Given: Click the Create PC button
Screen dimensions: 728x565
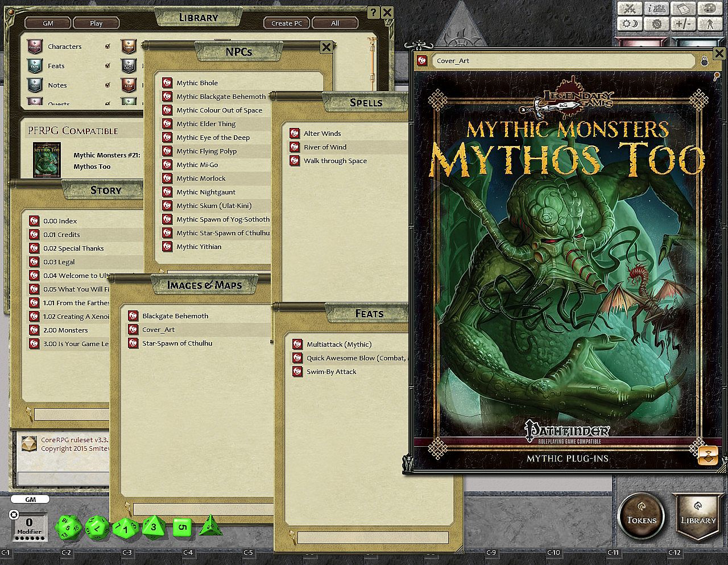Looking at the screenshot, I should tap(287, 23).
